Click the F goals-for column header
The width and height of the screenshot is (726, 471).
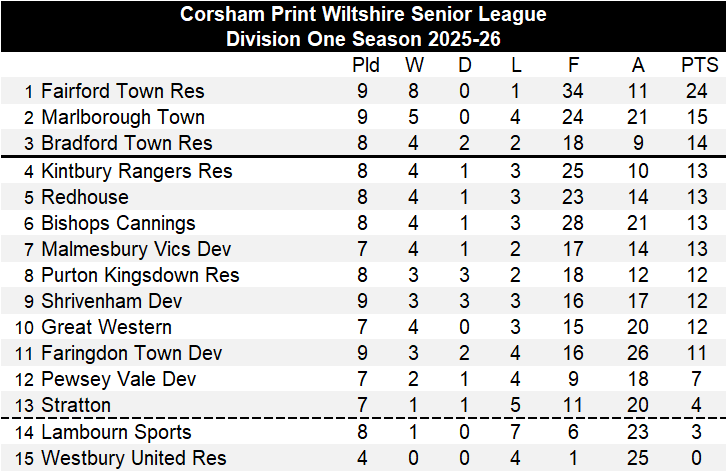(573, 65)
